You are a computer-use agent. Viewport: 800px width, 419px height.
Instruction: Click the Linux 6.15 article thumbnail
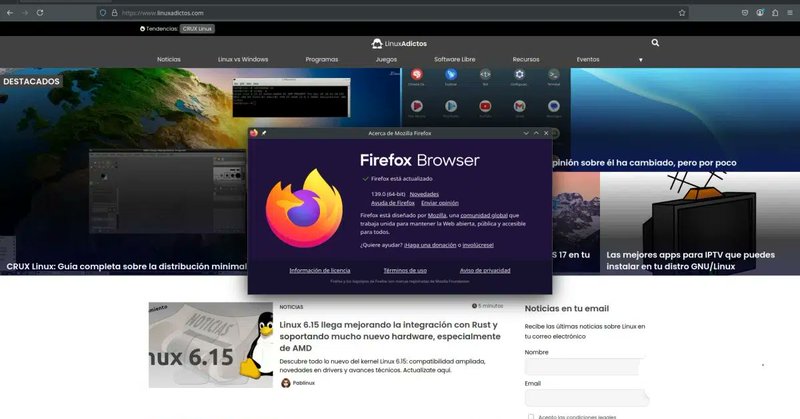pos(211,345)
